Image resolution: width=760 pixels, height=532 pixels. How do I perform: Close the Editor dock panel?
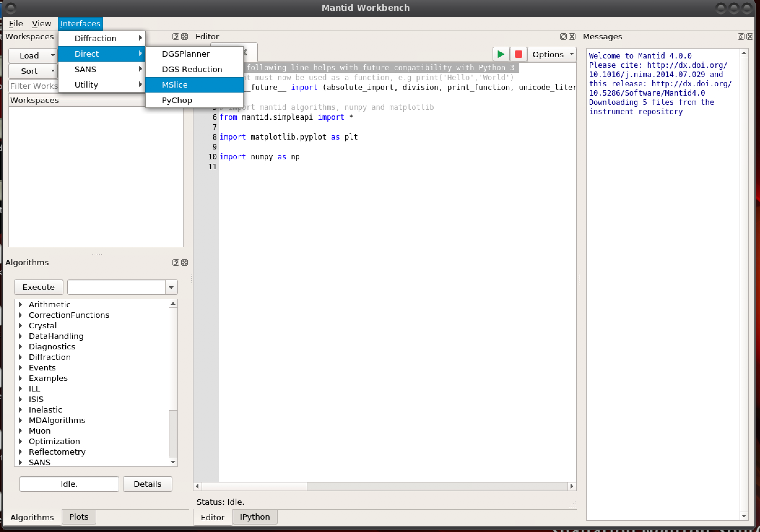click(x=572, y=37)
